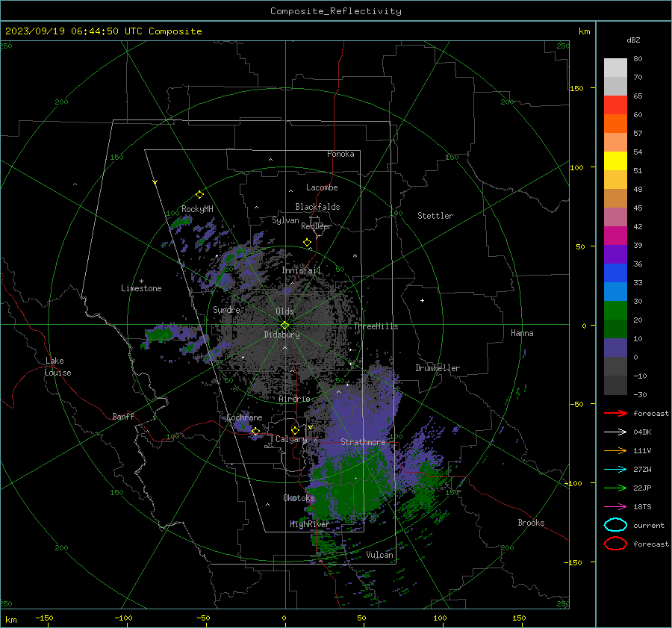
Task: Click the cyan current ellipse legend icon
Action: pyautogui.click(x=615, y=525)
